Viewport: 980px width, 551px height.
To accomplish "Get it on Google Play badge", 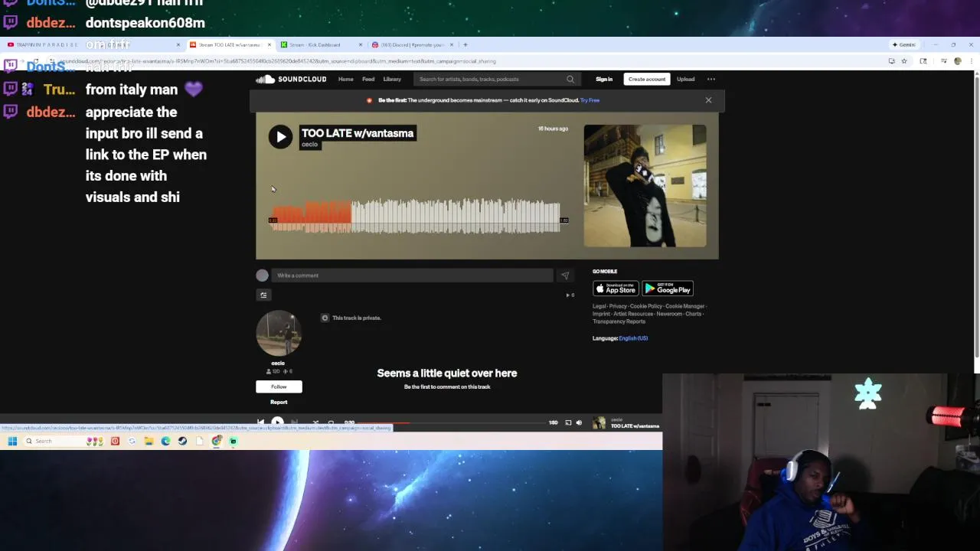I will tap(668, 289).
